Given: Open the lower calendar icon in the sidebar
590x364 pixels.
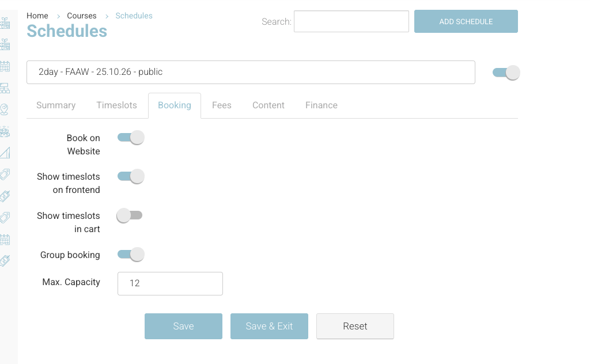Looking at the screenshot, I should tap(7, 240).
